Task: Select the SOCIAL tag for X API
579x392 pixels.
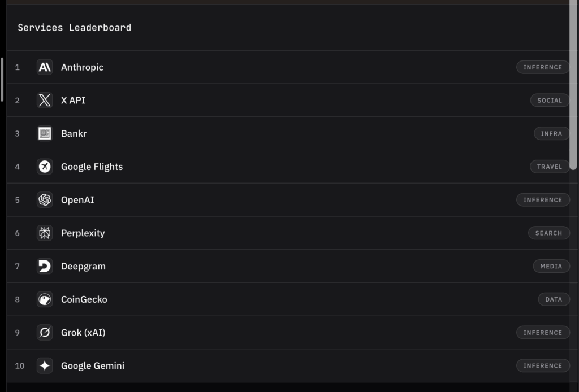Action: coord(550,101)
